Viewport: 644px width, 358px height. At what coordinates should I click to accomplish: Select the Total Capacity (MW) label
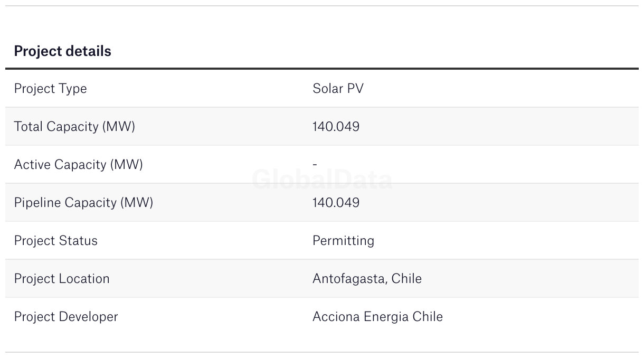coord(74,127)
